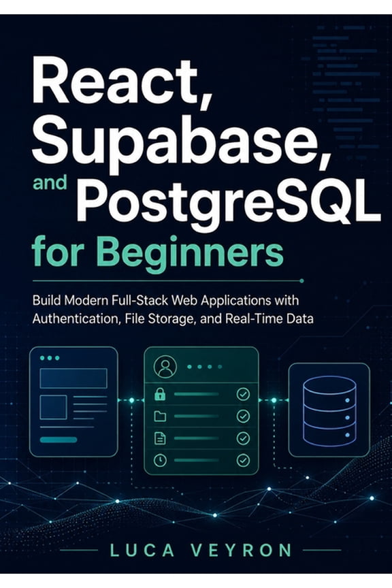
Task: Click the checkmark circle in the clock row
Action: point(243,460)
